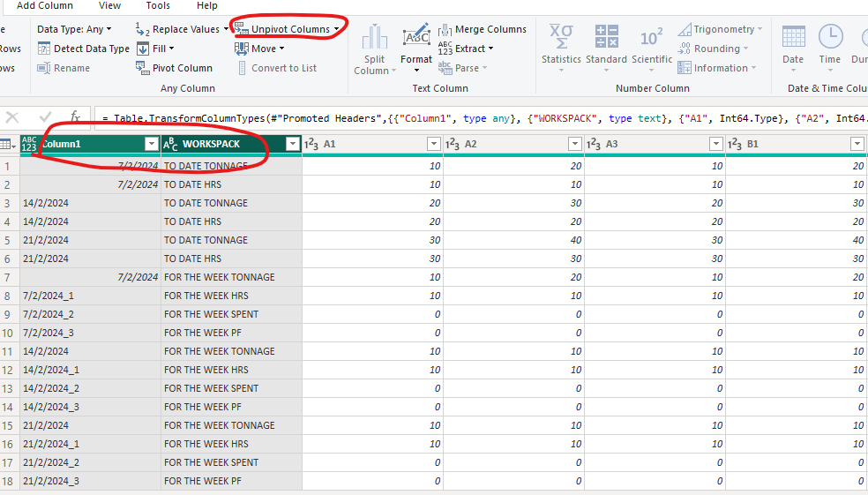The width and height of the screenshot is (868, 495).
Task: Expand the Unpivot Columns dropdown arrow
Action: [337, 29]
